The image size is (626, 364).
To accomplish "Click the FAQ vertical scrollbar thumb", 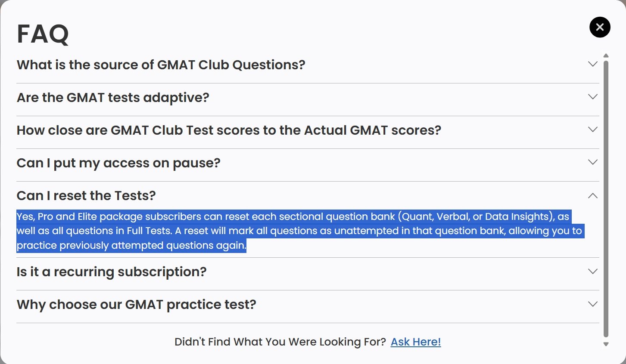I will pos(606,198).
